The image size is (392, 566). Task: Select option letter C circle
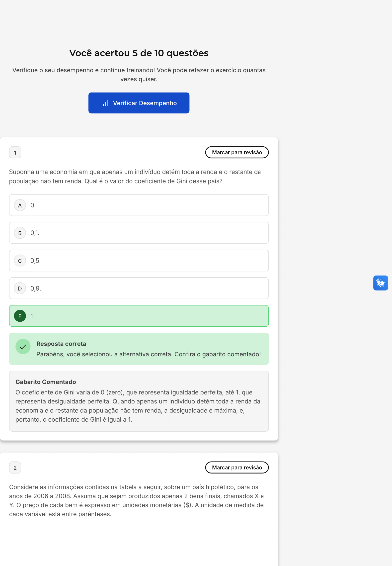click(x=20, y=261)
